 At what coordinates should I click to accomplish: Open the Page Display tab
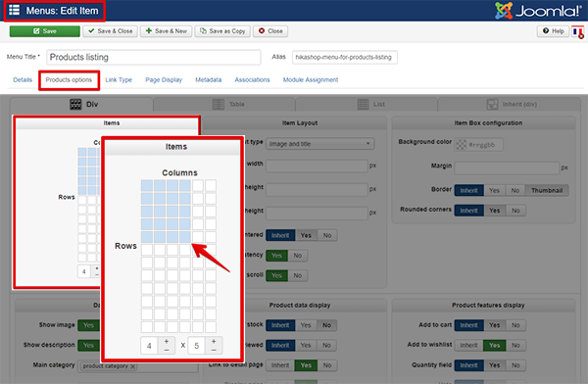point(164,80)
